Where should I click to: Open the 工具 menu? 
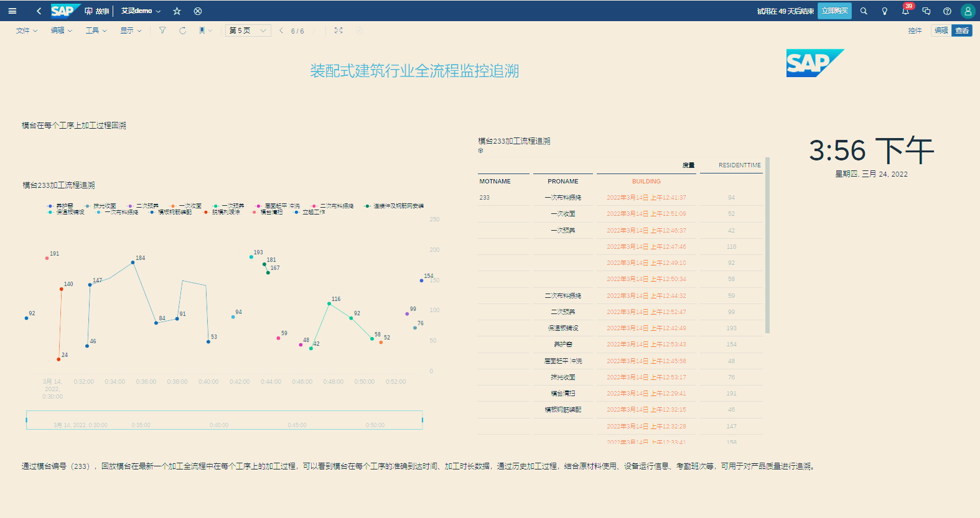point(96,30)
